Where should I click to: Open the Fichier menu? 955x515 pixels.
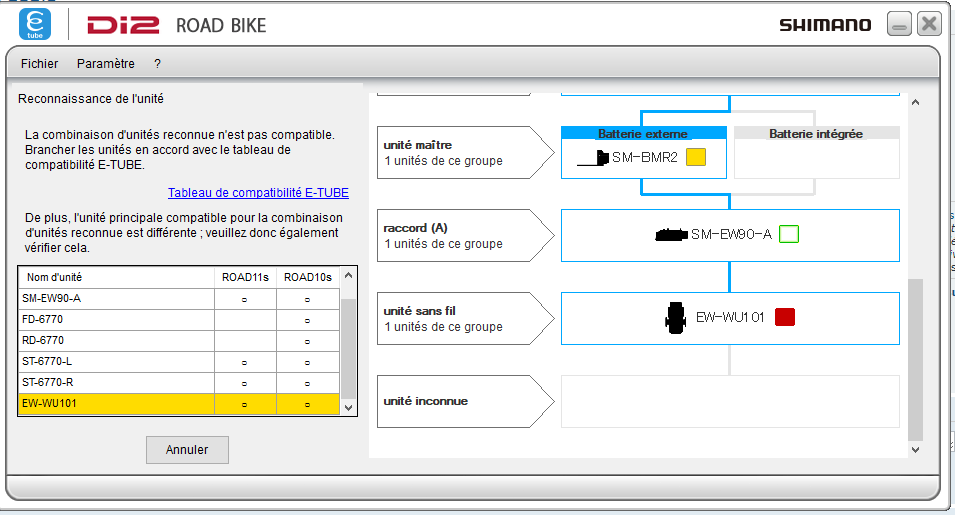[x=39, y=63]
